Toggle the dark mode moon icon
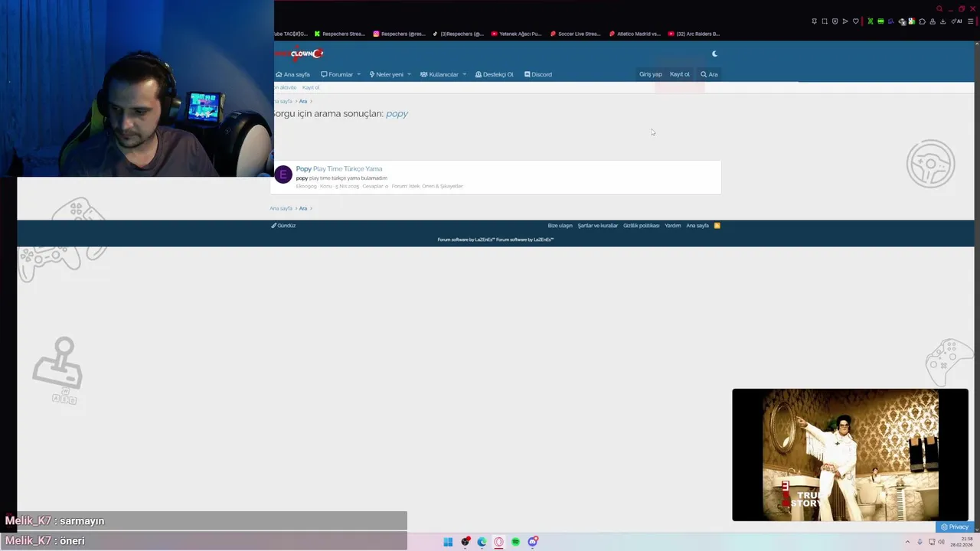The width and height of the screenshot is (980, 551). [714, 54]
